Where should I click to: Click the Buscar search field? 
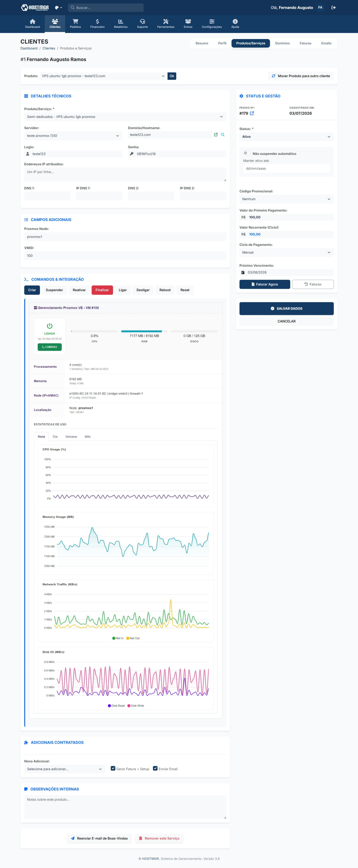pos(106,7)
